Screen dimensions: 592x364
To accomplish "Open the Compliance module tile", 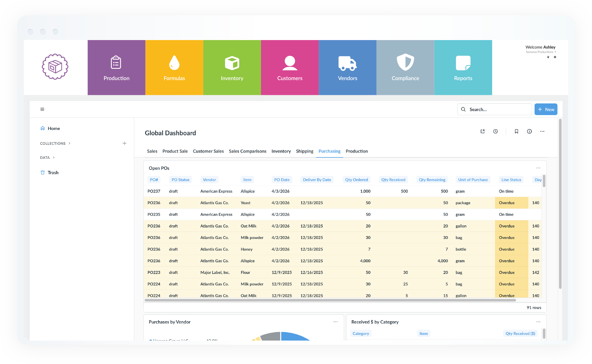I will pyautogui.click(x=405, y=67).
